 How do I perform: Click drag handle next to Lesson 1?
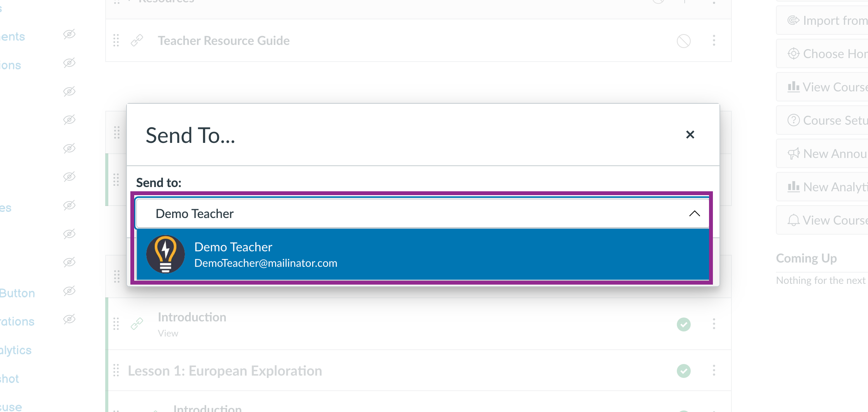116,371
